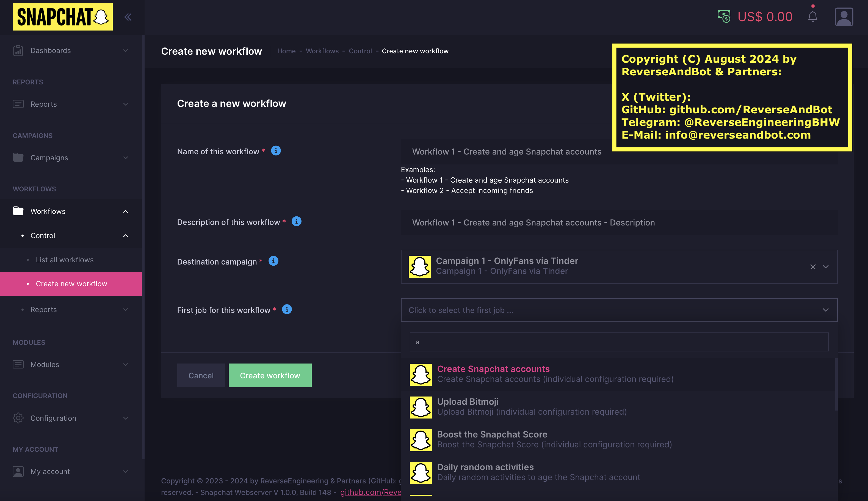Collapse the Control submenu chevron
The width and height of the screenshot is (868, 501).
click(x=126, y=236)
